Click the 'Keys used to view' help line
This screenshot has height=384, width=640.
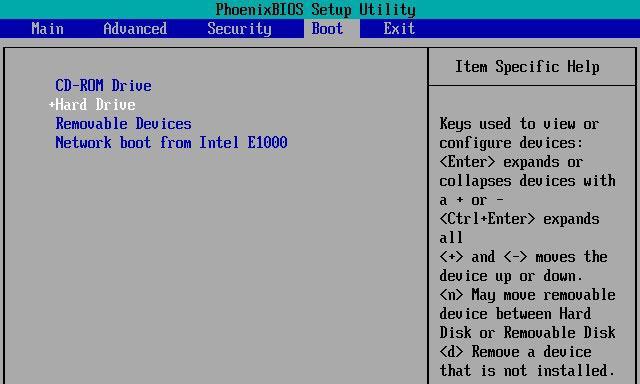(x=519, y=124)
